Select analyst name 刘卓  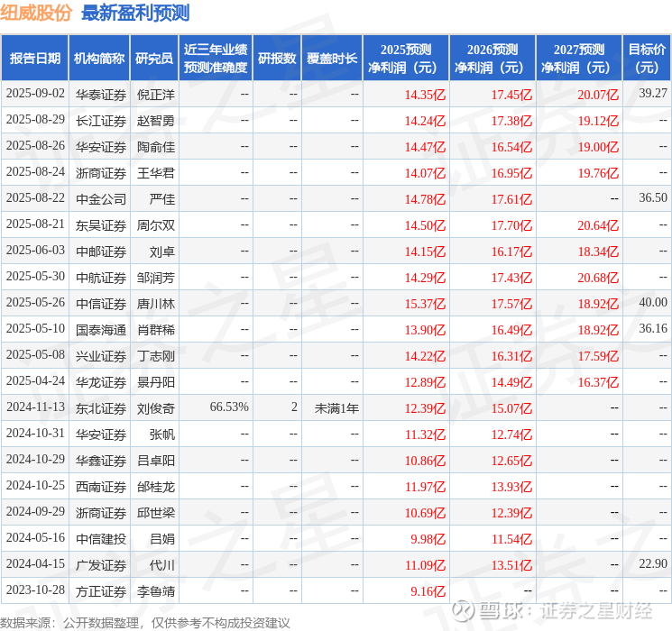click(x=162, y=251)
